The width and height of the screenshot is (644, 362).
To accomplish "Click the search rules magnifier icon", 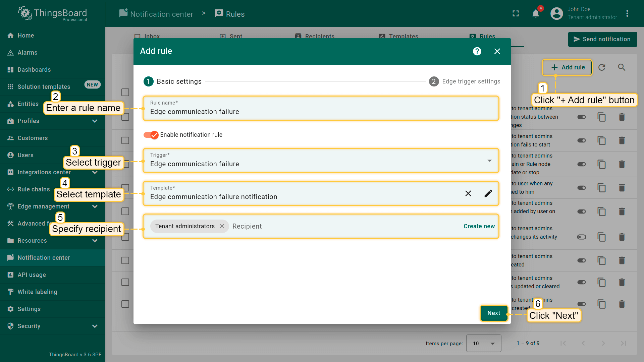I will pyautogui.click(x=622, y=67).
